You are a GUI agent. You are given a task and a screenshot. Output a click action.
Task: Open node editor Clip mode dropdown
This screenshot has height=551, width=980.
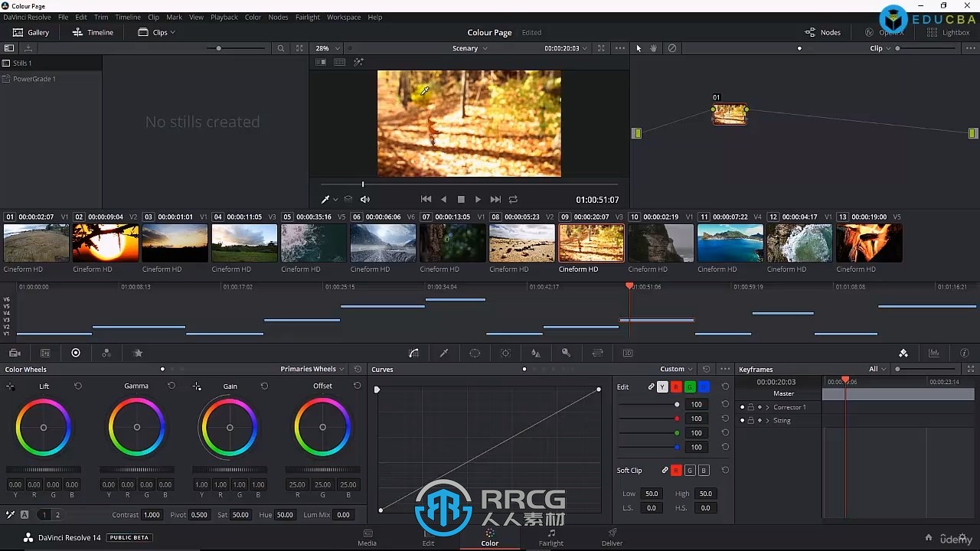880,48
